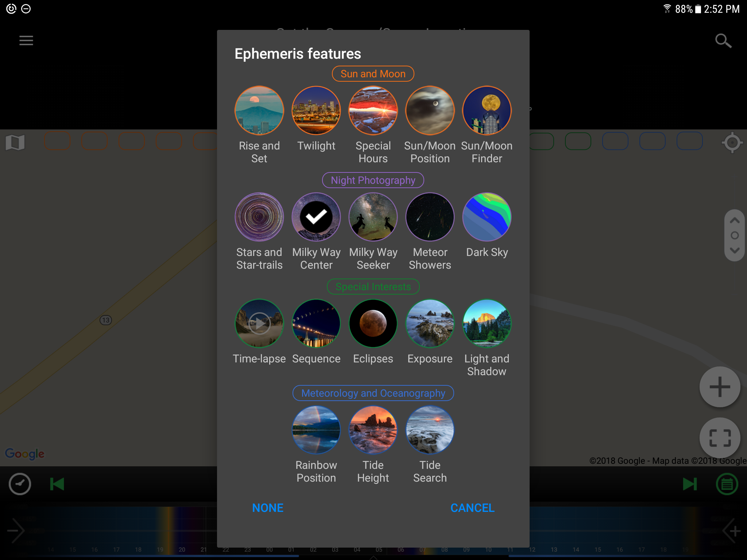Click the Meteorology and Oceanography category label
This screenshot has width=747, height=560.
point(373,393)
